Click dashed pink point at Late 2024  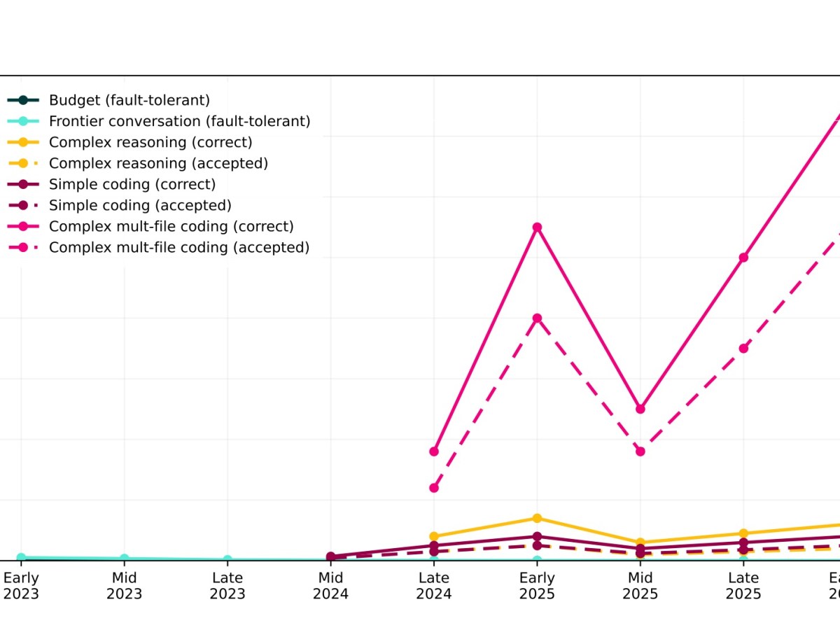(434, 488)
